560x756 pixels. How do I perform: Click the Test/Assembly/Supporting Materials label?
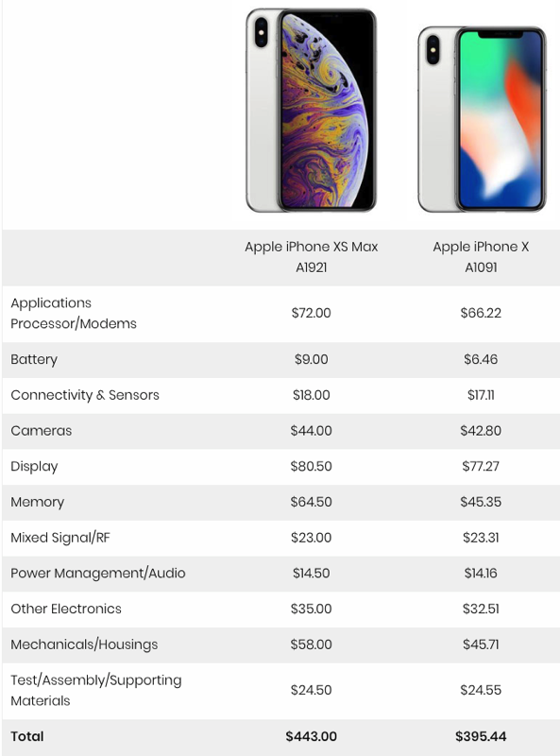tap(96, 691)
